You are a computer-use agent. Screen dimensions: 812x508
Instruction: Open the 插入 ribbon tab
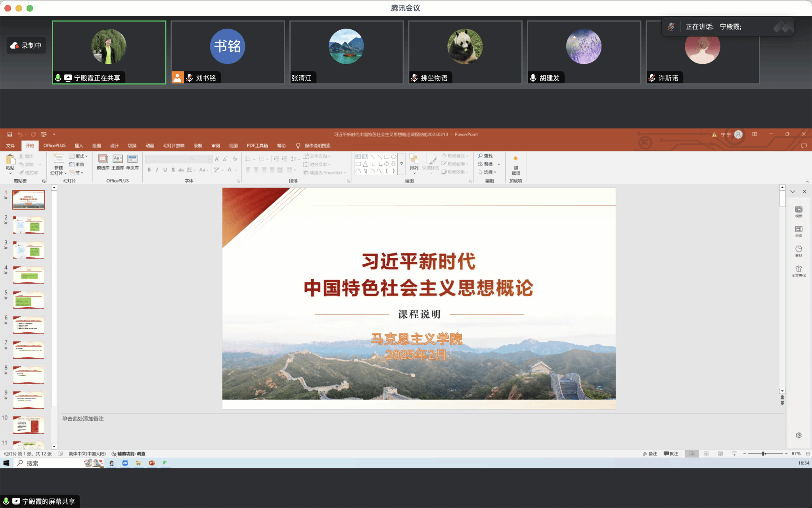pos(79,146)
